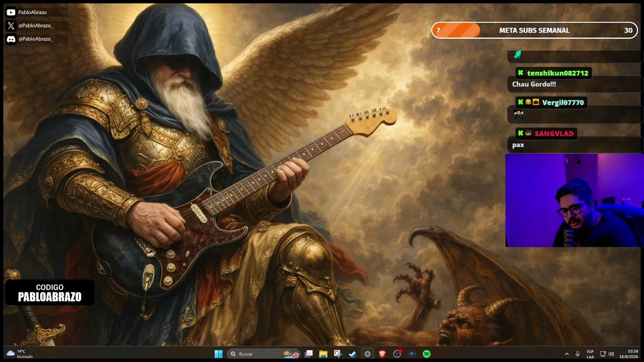Click chat username tenshikun082712

pos(557,73)
